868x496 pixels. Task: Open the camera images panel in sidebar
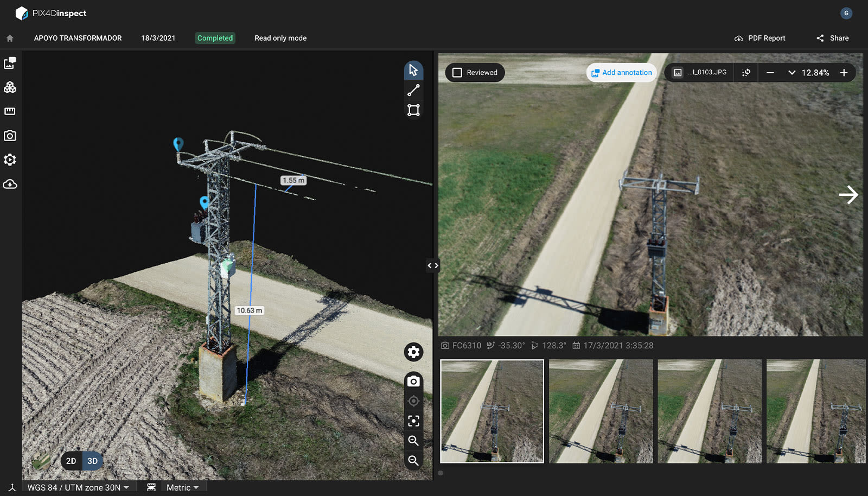pyautogui.click(x=10, y=136)
